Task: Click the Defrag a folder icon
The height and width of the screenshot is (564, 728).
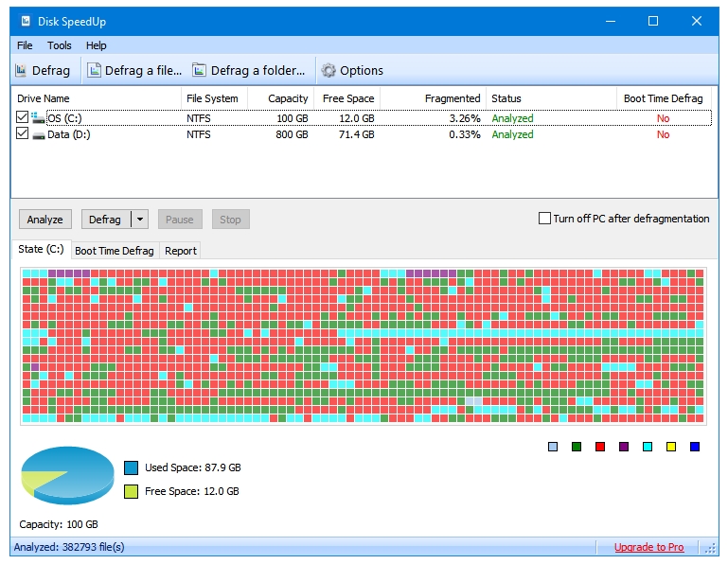Action: coord(199,70)
